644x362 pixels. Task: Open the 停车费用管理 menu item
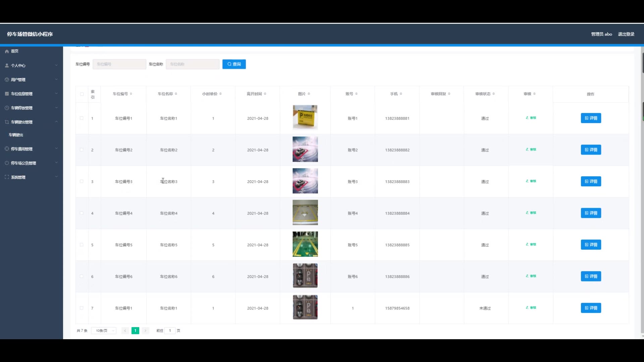click(22, 149)
